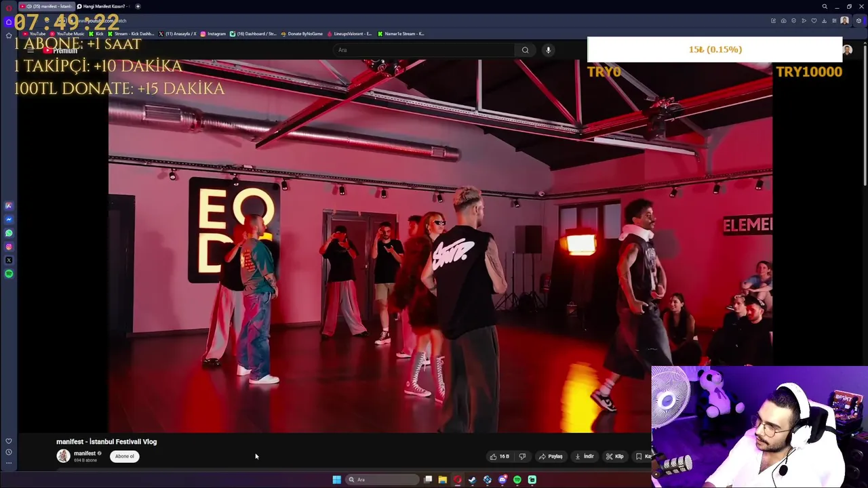Switch to Hangi Manifest Kızısın tab

click(102, 6)
